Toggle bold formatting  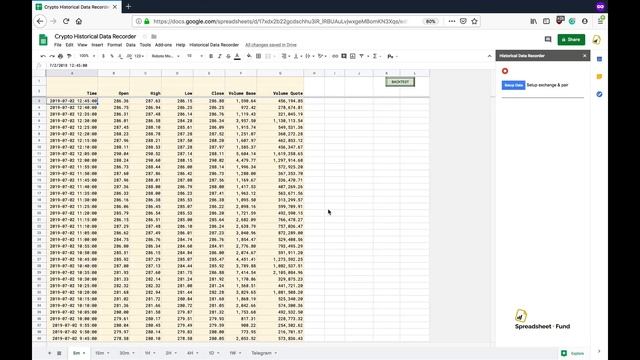point(211,56)
